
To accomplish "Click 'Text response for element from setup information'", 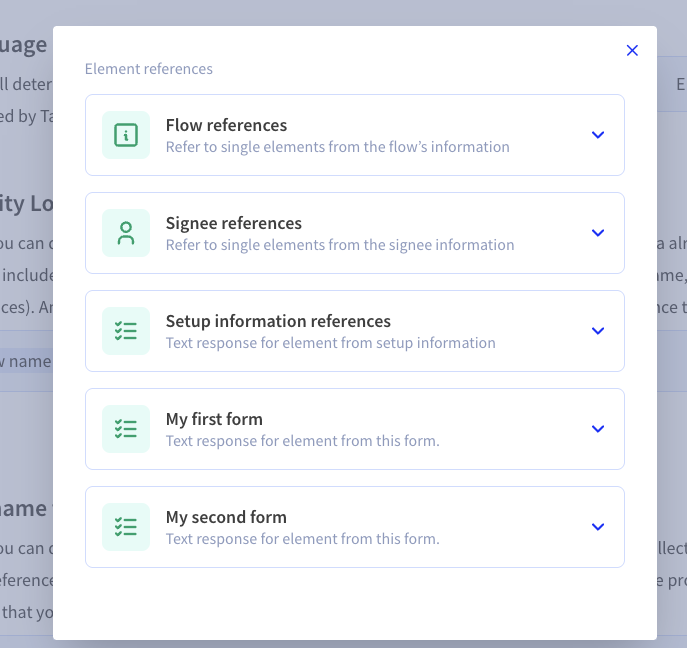I will [x=330, y=343].
